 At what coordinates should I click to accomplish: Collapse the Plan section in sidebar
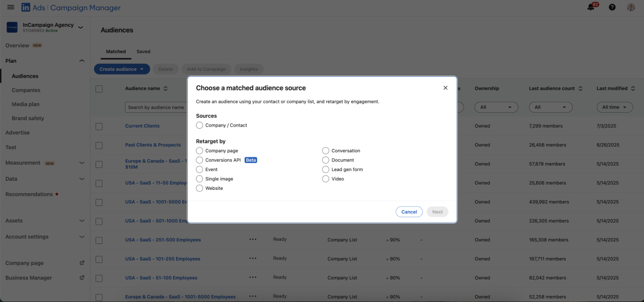point(82,61)
